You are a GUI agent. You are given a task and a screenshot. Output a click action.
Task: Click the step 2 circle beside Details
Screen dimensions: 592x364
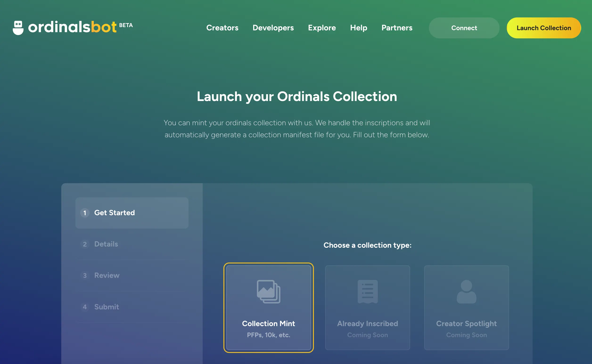(x=85, y=244)
